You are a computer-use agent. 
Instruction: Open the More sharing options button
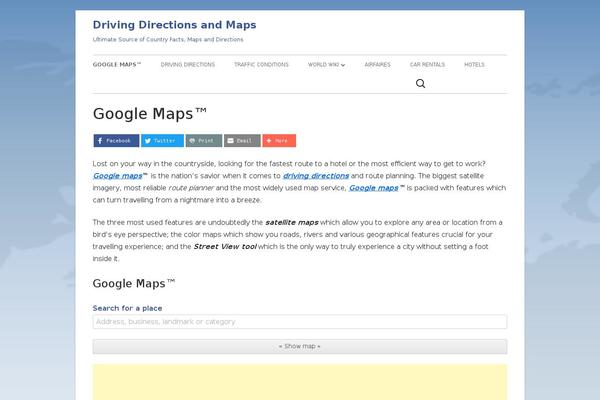279,140
